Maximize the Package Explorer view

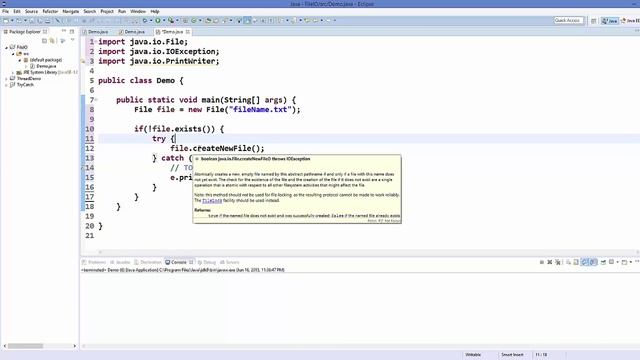[x=72, y=31]
